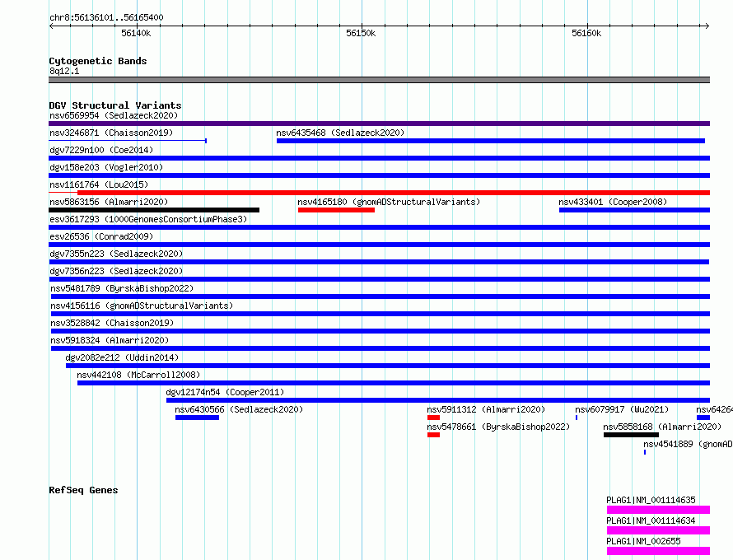Viewport: 733px width, 560px height.
Task: Click the nsv433401 Cooper2008 blue bar
Action: pyautogui.click(x=634, y=210)
